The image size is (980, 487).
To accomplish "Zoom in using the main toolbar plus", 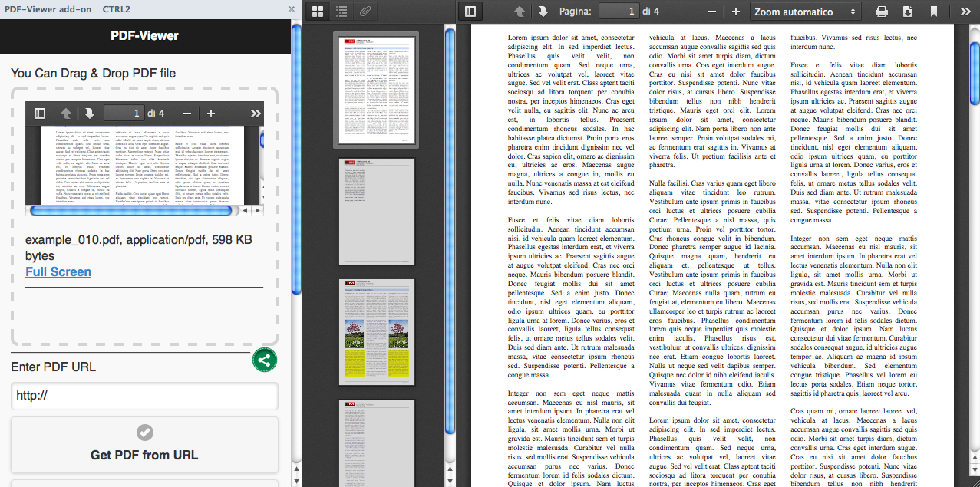I will pos(736,12).
